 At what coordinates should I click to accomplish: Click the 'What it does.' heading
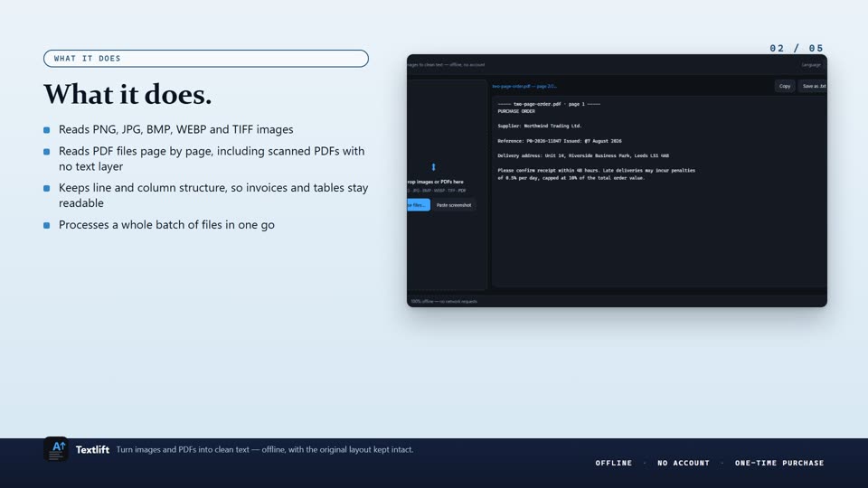127,94
